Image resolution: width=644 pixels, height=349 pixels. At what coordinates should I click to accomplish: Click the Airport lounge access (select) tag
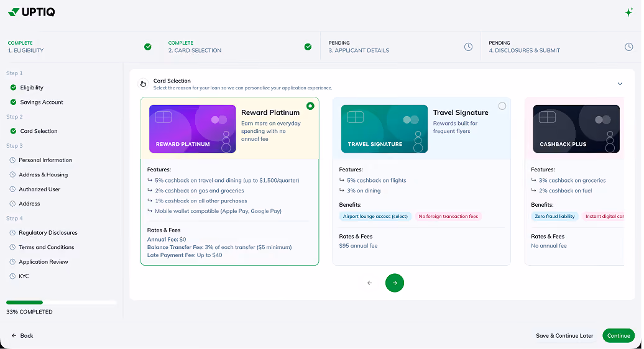(x=375, y=217)
